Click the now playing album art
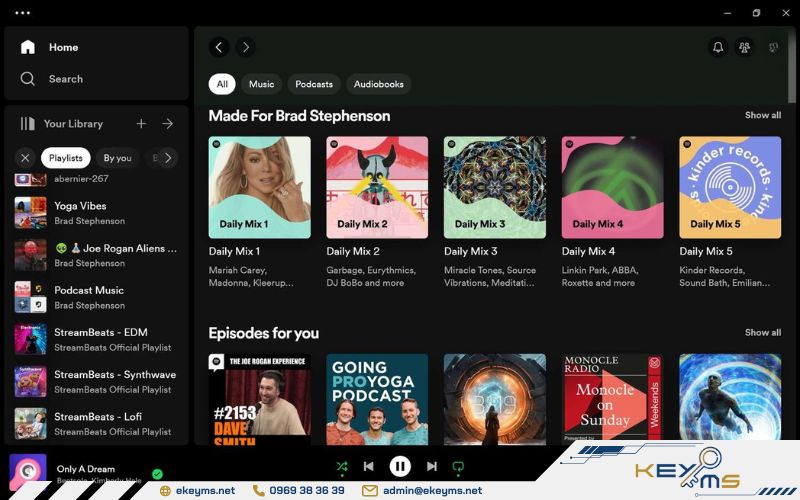This screenshot has height=500, width=800. coord(28,471)
